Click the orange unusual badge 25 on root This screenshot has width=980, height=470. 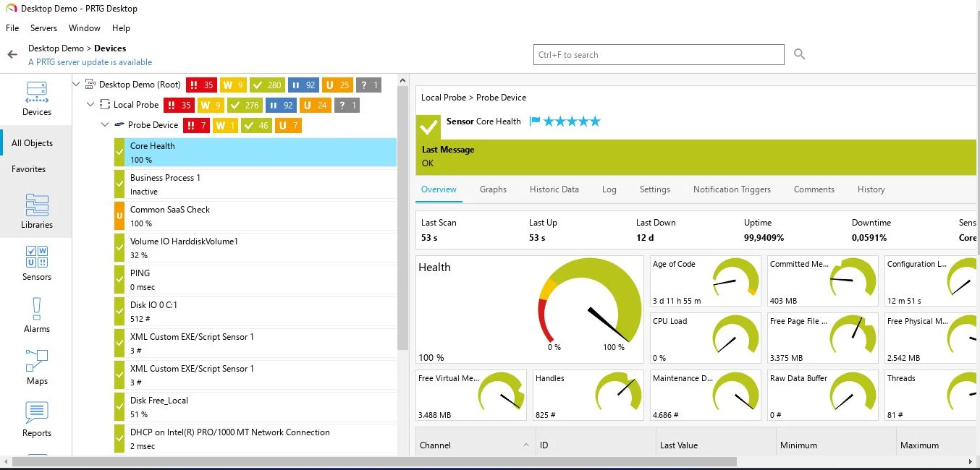[x=337, y=85]
